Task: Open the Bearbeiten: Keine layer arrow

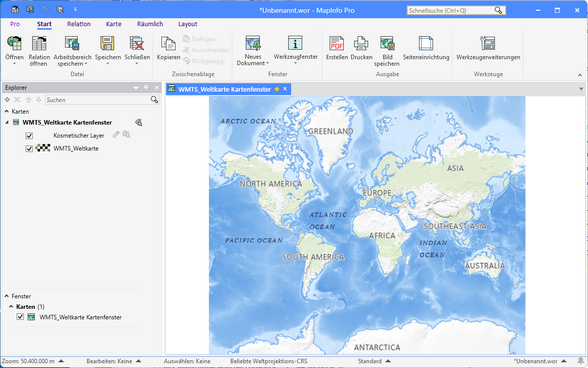Action: (x=138, y=361)
